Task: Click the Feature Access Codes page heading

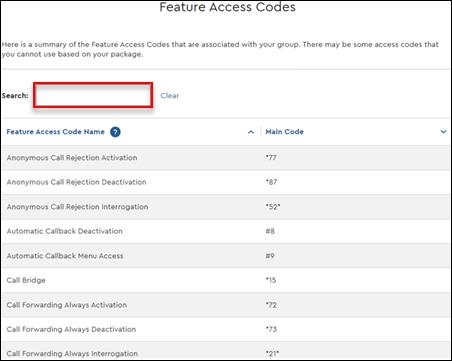Action: [227, 7]
